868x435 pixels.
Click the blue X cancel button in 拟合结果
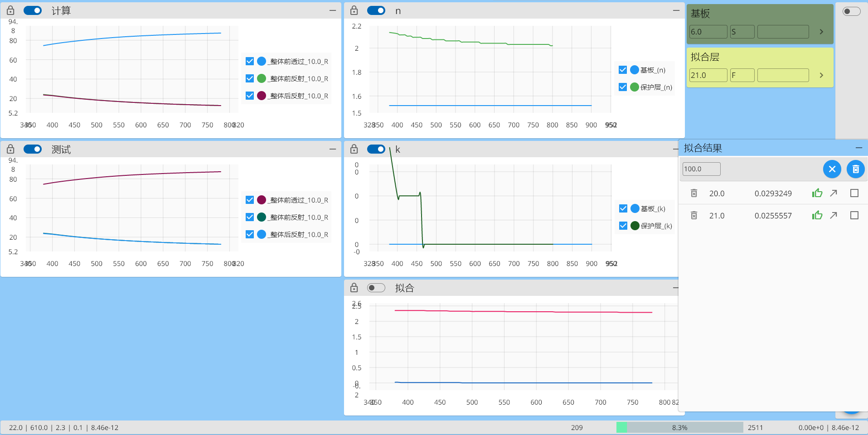(832, 169)
